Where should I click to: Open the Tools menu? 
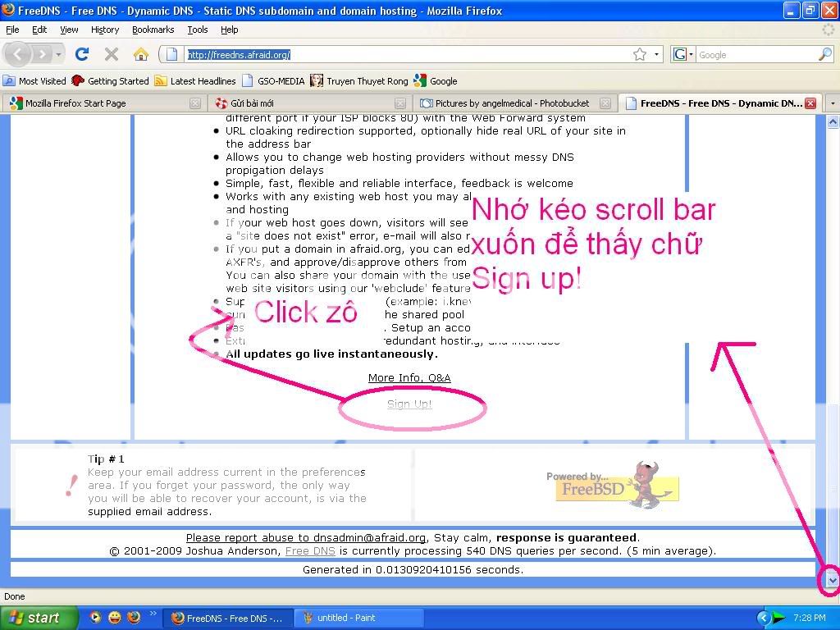pos(198,30)
